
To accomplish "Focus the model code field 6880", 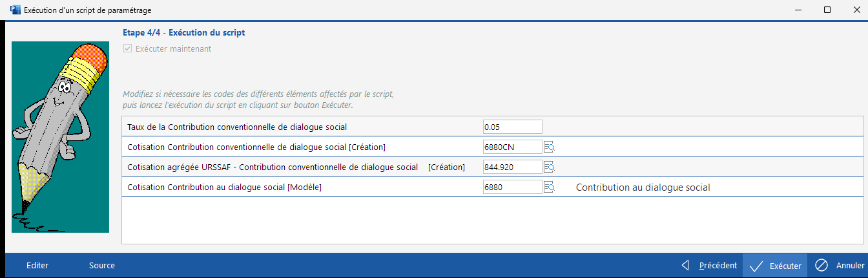I will point(512,187).
